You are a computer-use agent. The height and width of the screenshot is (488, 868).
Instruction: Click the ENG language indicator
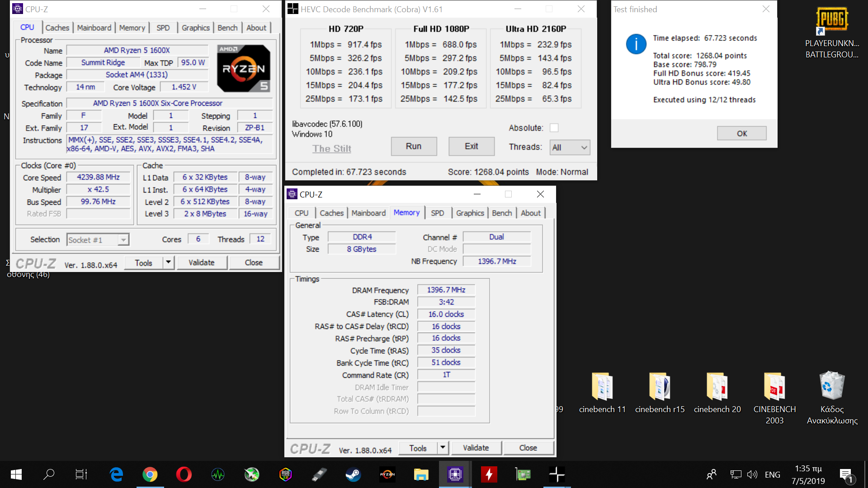tap(772, 474)
